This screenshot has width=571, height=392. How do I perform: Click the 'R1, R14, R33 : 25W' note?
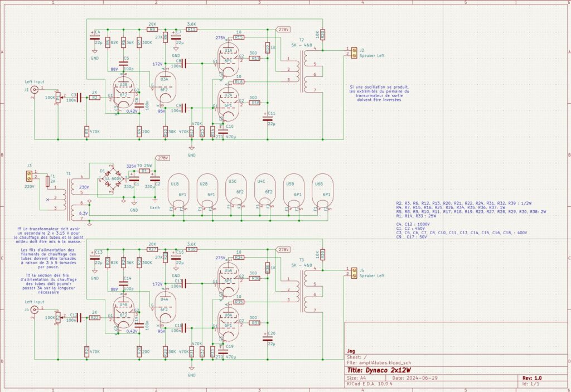click(415, 216)
